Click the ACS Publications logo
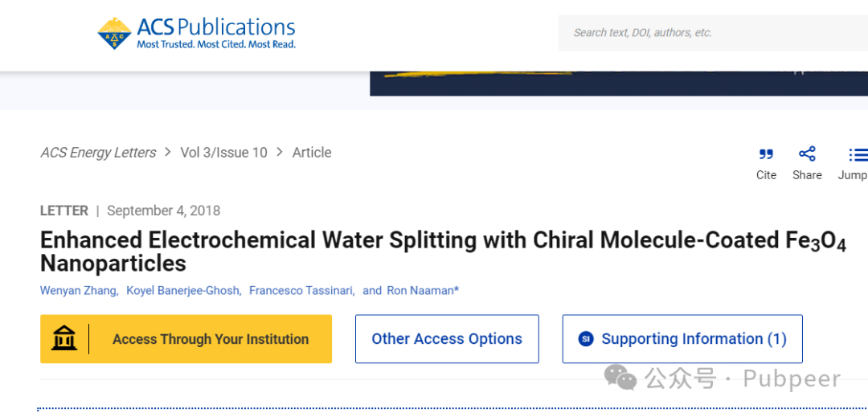 coord(197,33)
